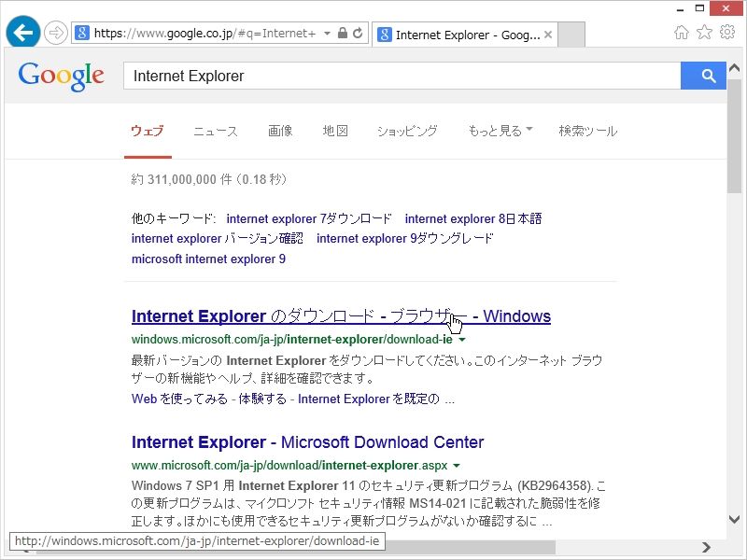Open the Home page using the house icon
Viewport: 747px width, 560px height.
(x=682, y=33)
